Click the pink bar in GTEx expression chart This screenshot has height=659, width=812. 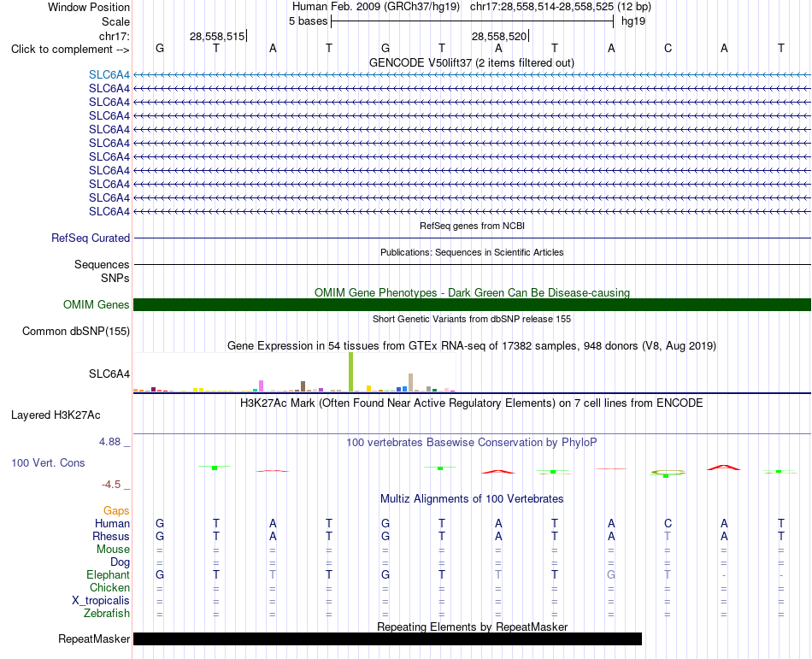pos(261,385)
